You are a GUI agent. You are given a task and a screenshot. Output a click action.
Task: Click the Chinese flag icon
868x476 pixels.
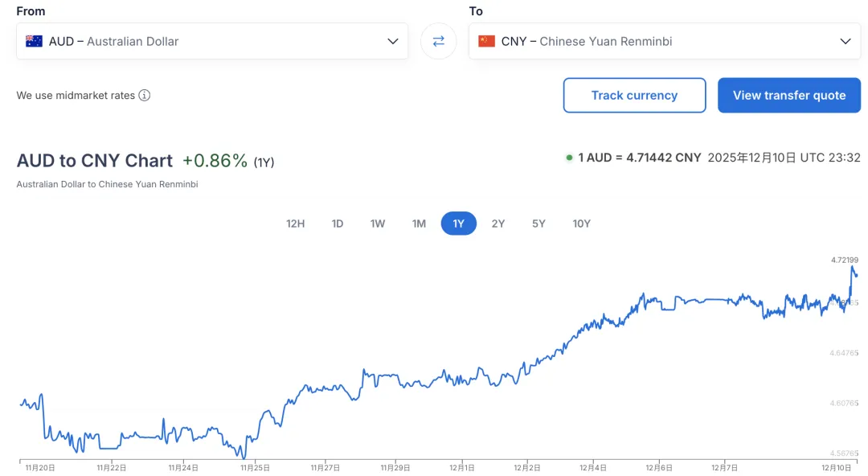pyautogui.click(x=486, y=41)
